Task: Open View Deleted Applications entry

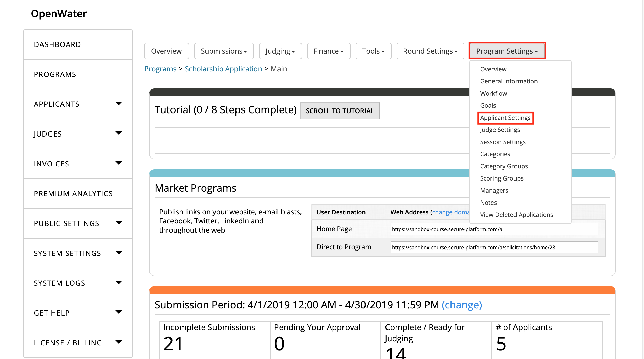Action: (517, 215)
